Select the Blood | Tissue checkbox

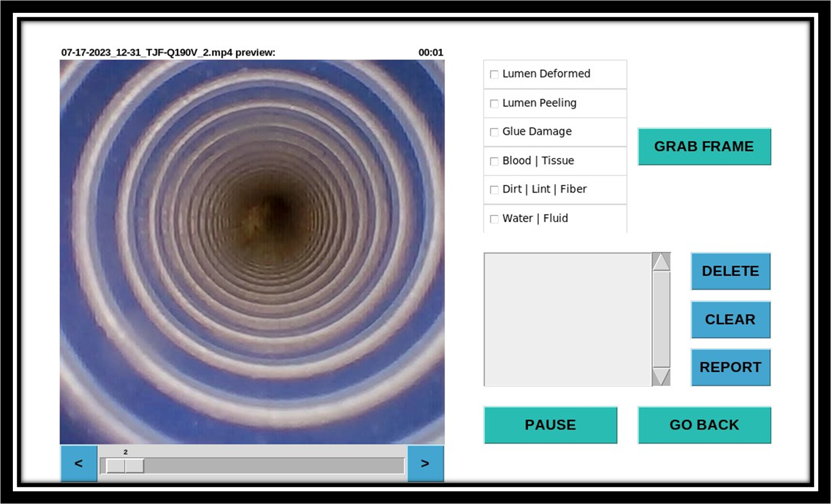click(494, 161)
